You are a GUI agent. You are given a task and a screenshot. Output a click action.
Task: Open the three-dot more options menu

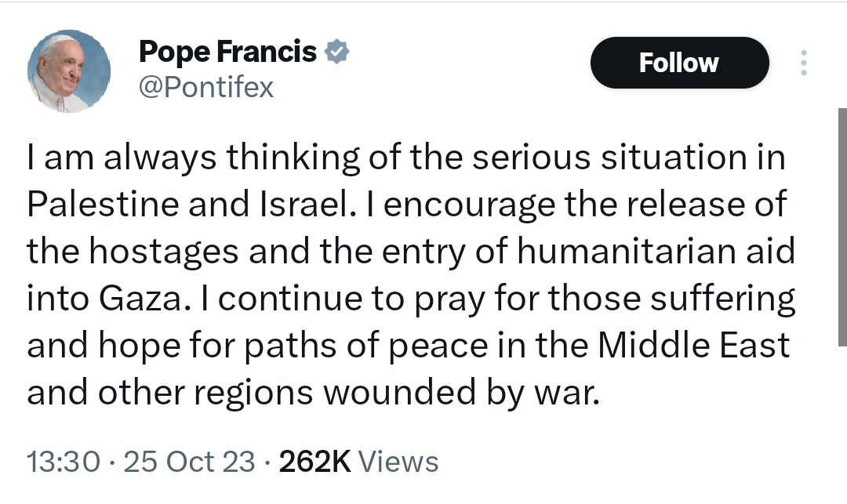(x=804, y=63)
